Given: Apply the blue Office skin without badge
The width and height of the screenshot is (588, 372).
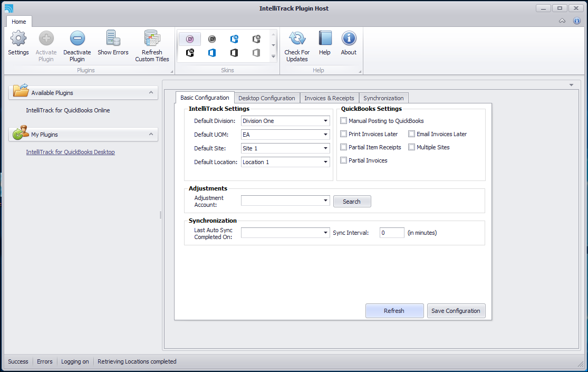Looking at the screenshot, I should click(212, 53).
